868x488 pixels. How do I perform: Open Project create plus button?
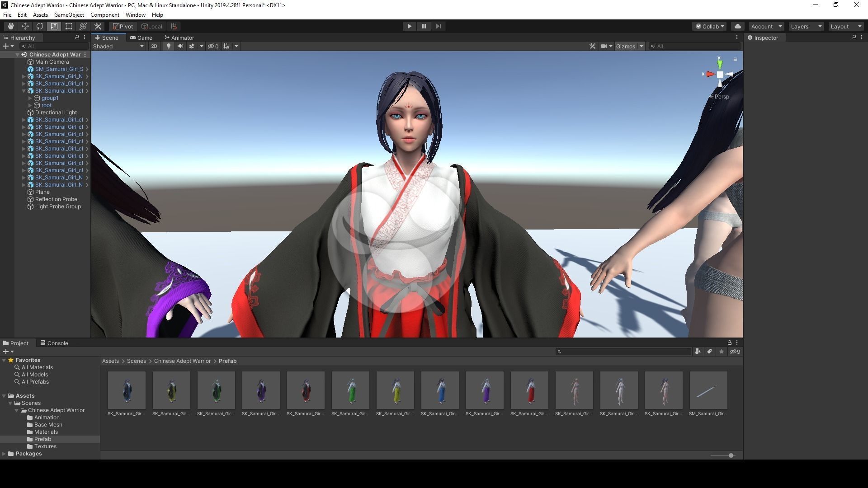click(x=8, y=352)
